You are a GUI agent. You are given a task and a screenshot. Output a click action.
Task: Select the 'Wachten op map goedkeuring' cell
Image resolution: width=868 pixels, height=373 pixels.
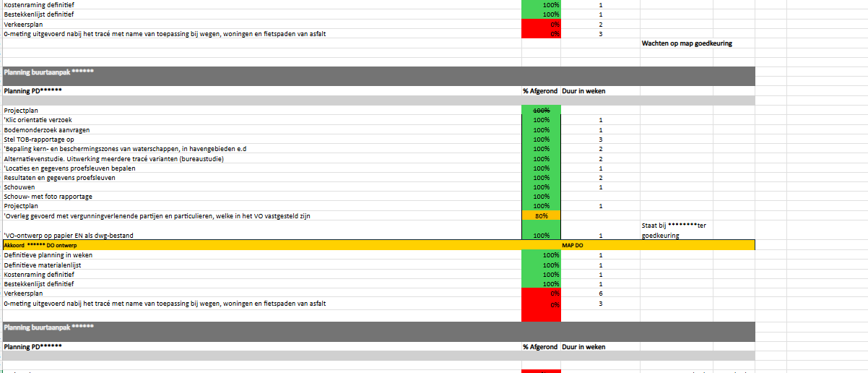[687, 43]
